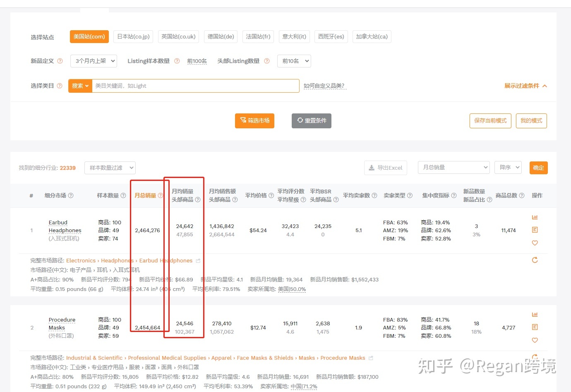The width and height of the screenshot is (571, 392).
Task: Click 我的模式 button
Action: pos(531,121)
